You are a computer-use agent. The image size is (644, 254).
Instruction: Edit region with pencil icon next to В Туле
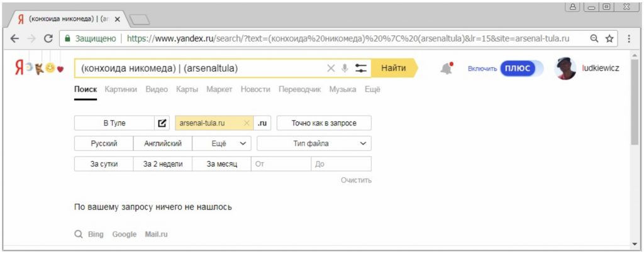pyautogui.click(x=162, y=123)
